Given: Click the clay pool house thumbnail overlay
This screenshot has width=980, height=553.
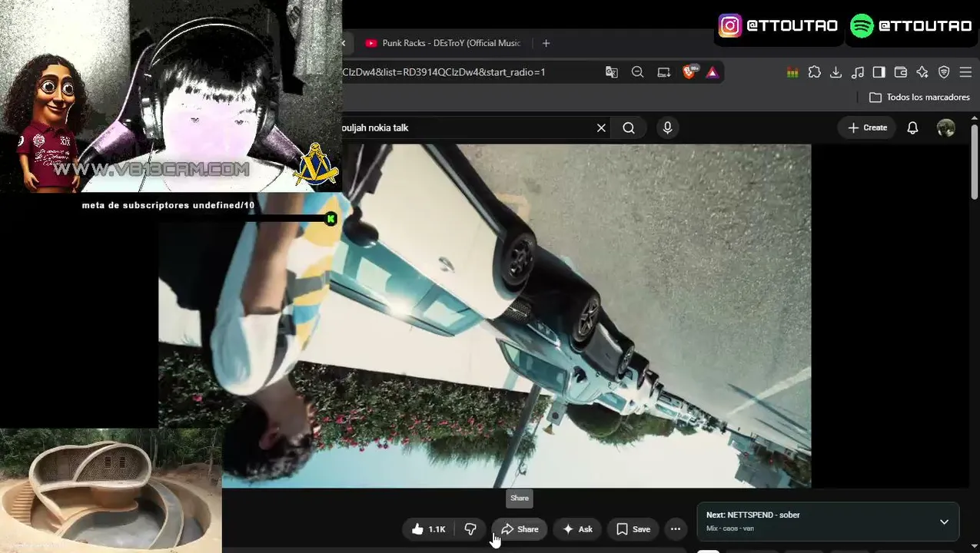Looking at the screenshot, I should click(x=111, y=491).
